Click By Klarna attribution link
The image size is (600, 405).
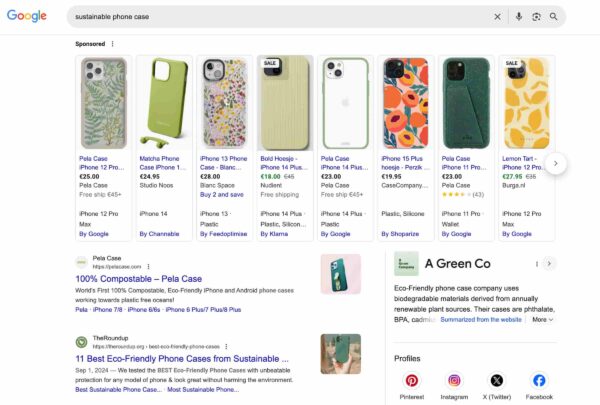click(x=274, y=234)
